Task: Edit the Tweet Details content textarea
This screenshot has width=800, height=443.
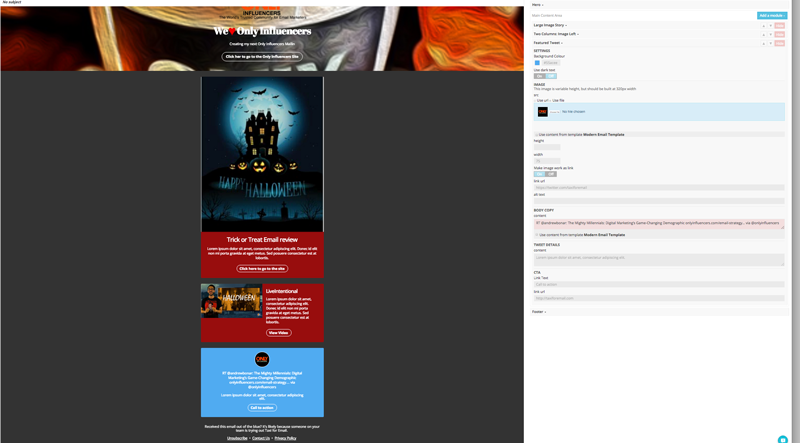Action: click(659, 259)
